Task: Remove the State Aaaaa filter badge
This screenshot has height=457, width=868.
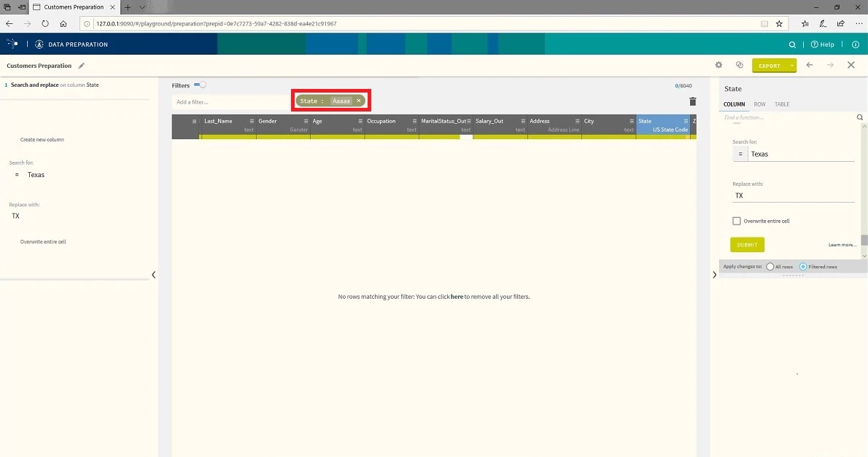Action: [359, 101]
